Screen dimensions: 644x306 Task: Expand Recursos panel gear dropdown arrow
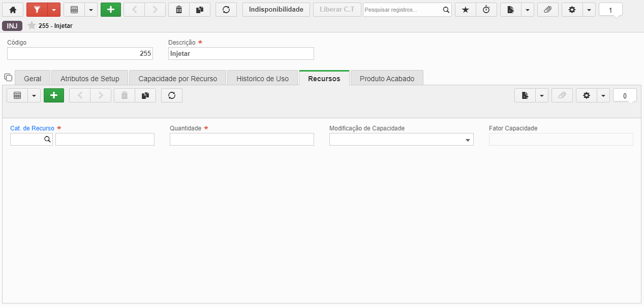pyautogui.click(x=603, y=95)
